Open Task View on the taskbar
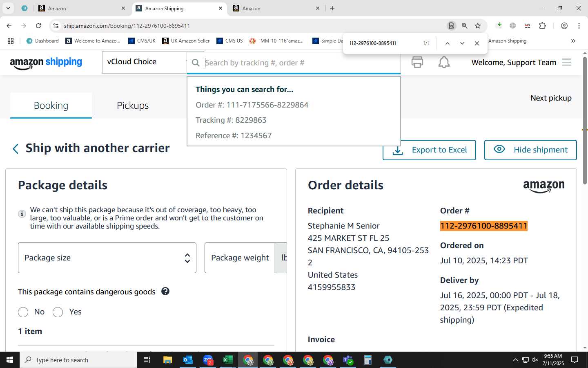Screen dimensions: 588x368 tap(147, 360)
